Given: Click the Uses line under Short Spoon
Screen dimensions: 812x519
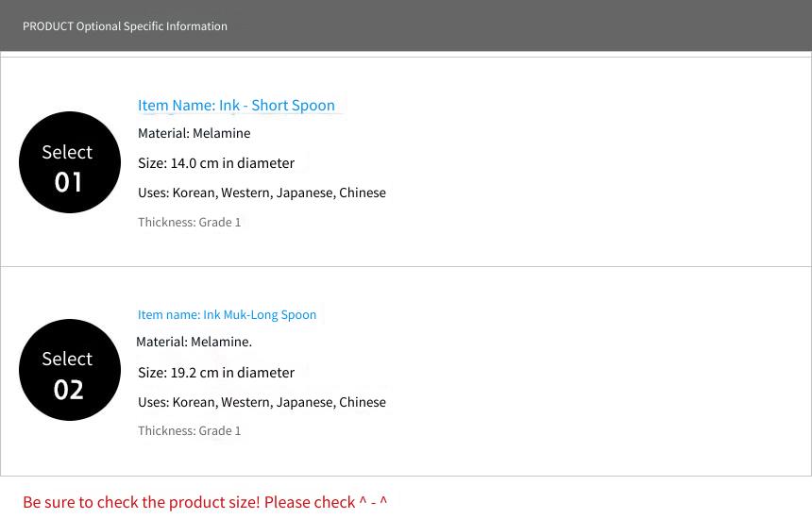Looking at the screenshot, I should click(262, 193).
